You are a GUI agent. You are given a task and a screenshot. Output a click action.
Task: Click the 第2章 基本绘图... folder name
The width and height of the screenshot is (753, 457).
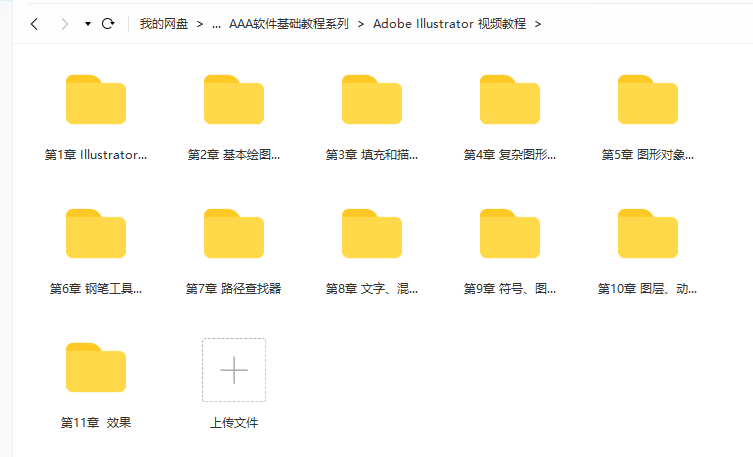point(234,155)
